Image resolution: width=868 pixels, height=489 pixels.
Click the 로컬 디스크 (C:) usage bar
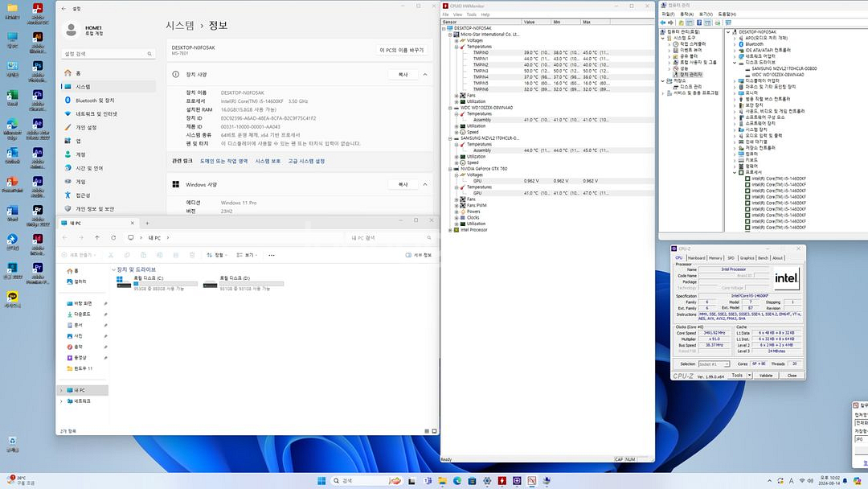point(166,284)
